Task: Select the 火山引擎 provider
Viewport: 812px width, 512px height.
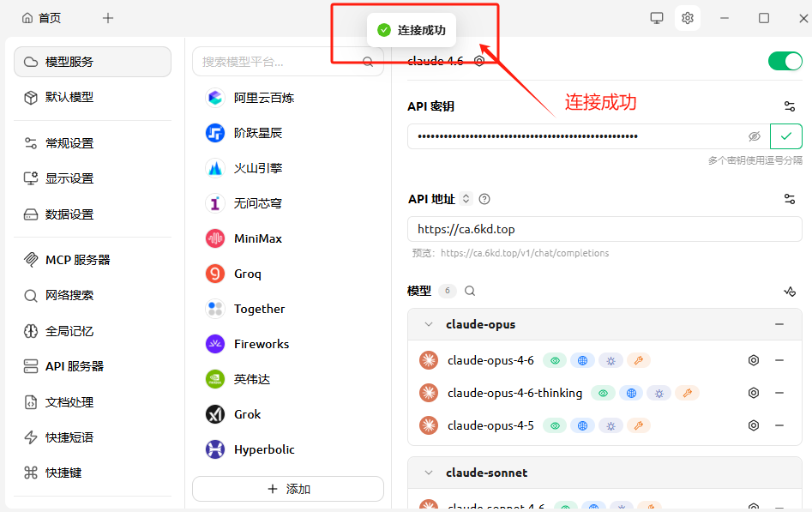Action: 288,168
